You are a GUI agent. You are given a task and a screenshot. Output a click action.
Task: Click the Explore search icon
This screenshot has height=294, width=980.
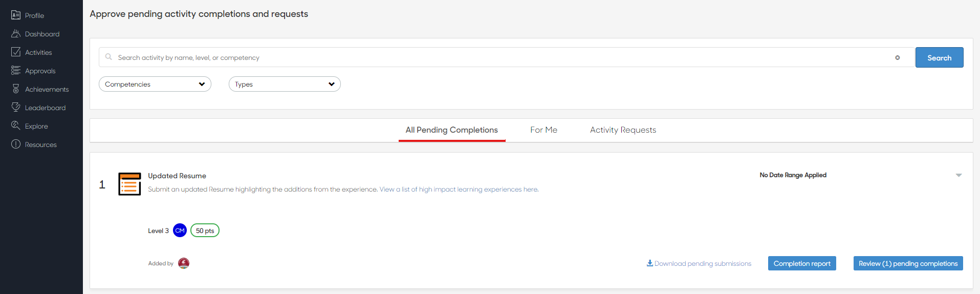(16, 126)
